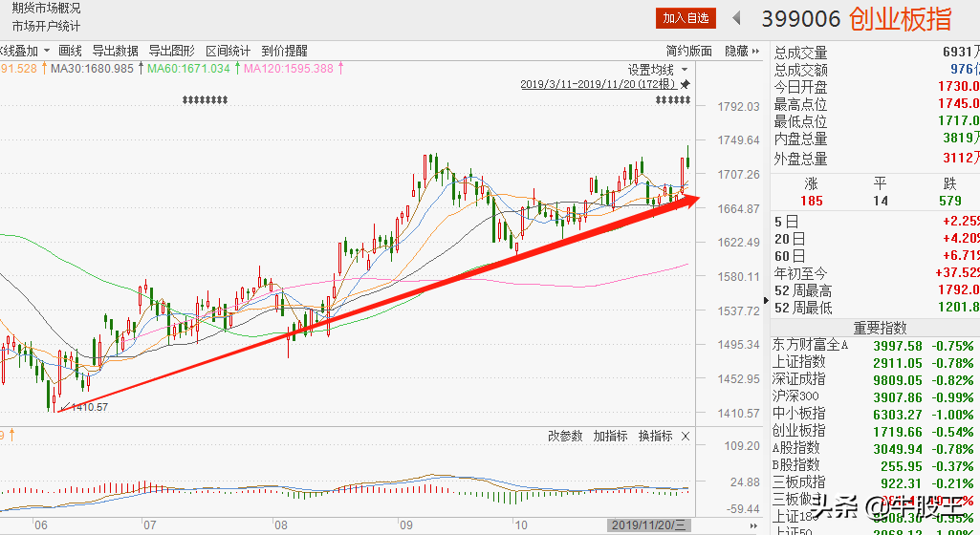Click the 1410.57 low price label
This screenshot has height=535, width=980.
[89, 407]
